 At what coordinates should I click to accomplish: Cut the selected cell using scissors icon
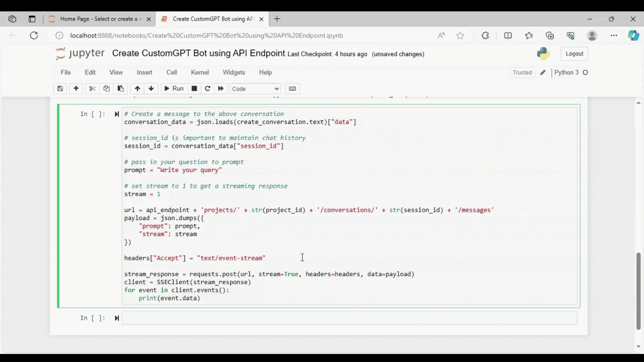[x=92, y=88]
